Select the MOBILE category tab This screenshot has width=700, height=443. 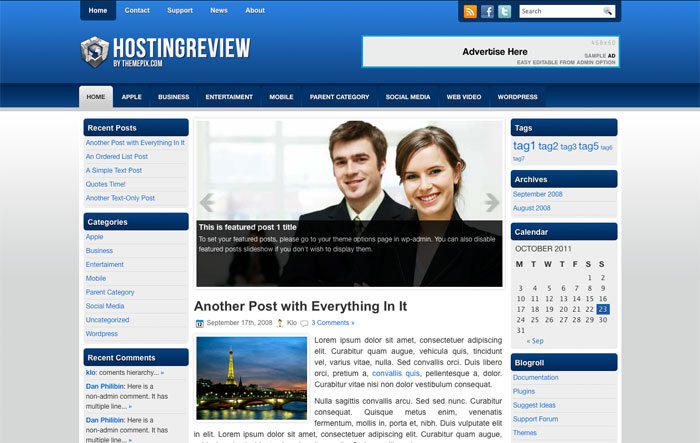coord(281,97)
